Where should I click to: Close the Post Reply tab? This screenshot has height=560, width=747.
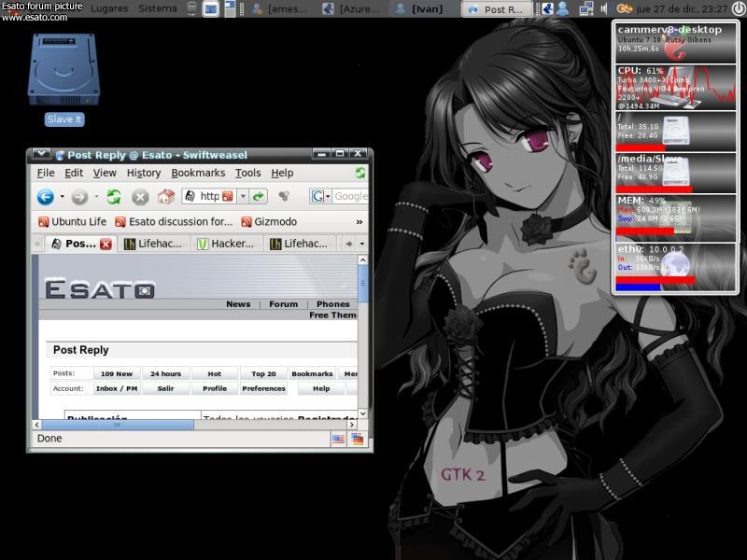(106, 245)
